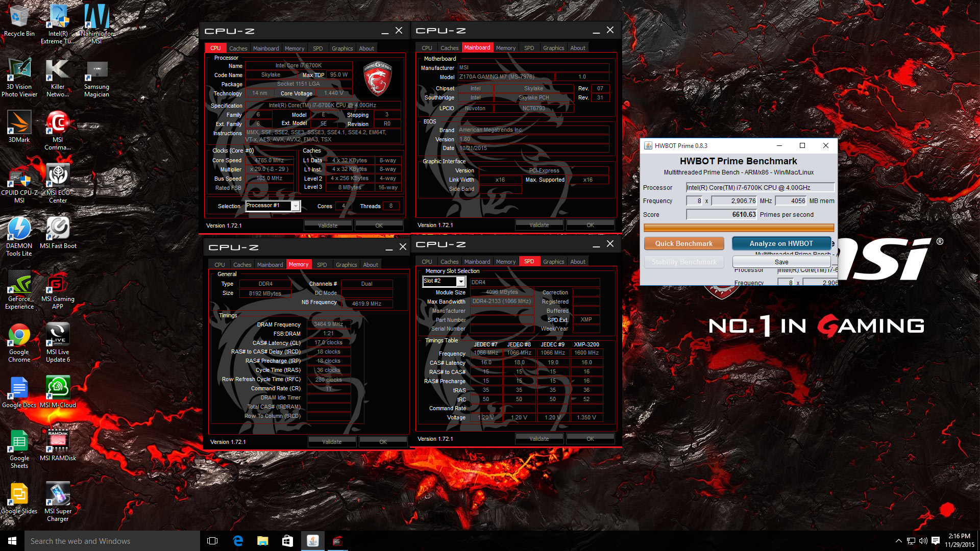Viewport: 980px width, 551px height.
Task: Click Save in HWBOT Prime
Action: pos(781,262)
